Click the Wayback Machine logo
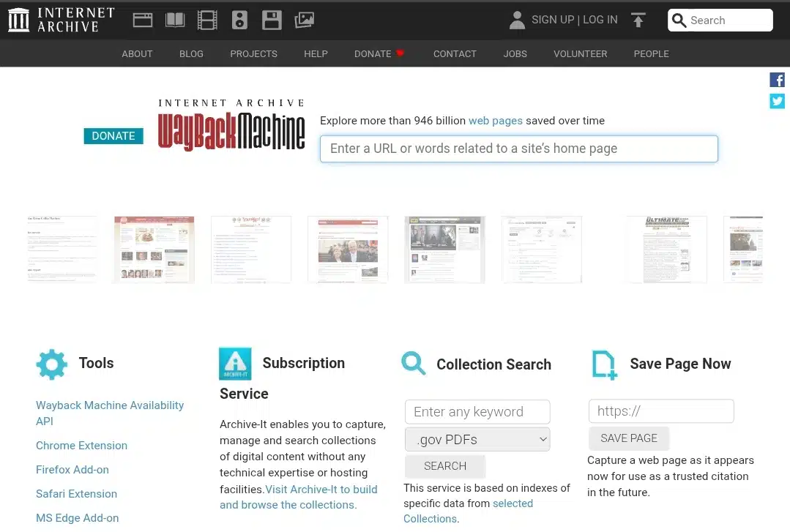This screenshot has width=790, height=532. (231, 125)
